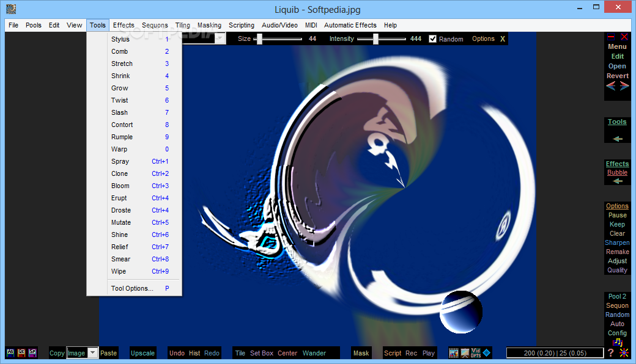Click the Sharpen option in side panel
The width and height of the screenshot is (636, 364).
pyautogui.click(x=617, y=242)
